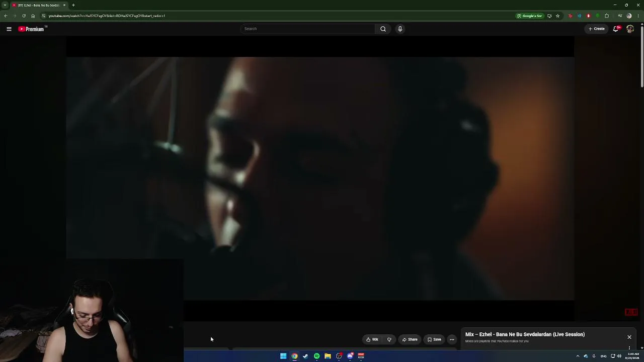
Task: Close the Ezhel YouTube tab
Action: coord(64,5)
